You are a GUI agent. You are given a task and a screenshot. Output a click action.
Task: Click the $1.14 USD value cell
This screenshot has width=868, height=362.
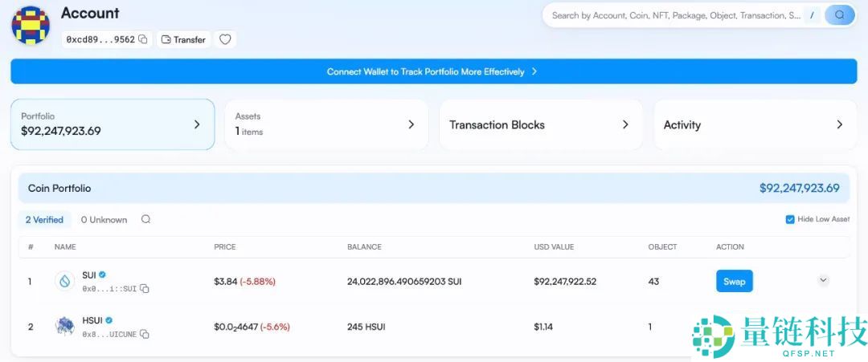[x=543, y=327]
